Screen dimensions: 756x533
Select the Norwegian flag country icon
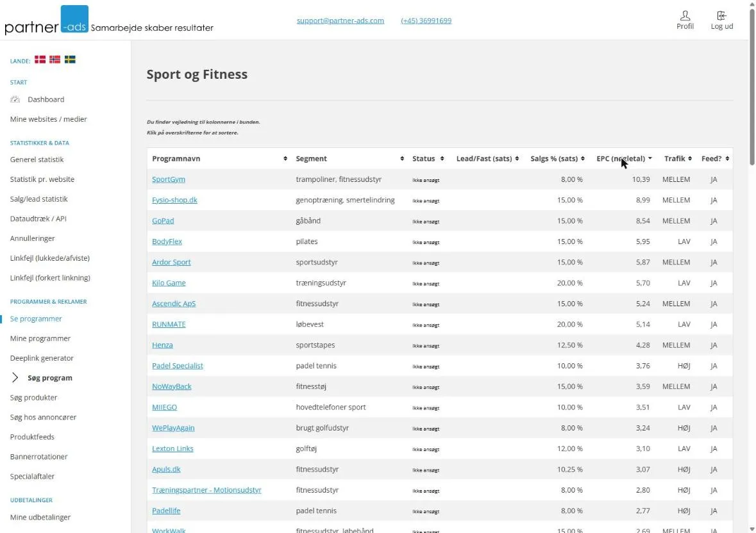55,60
